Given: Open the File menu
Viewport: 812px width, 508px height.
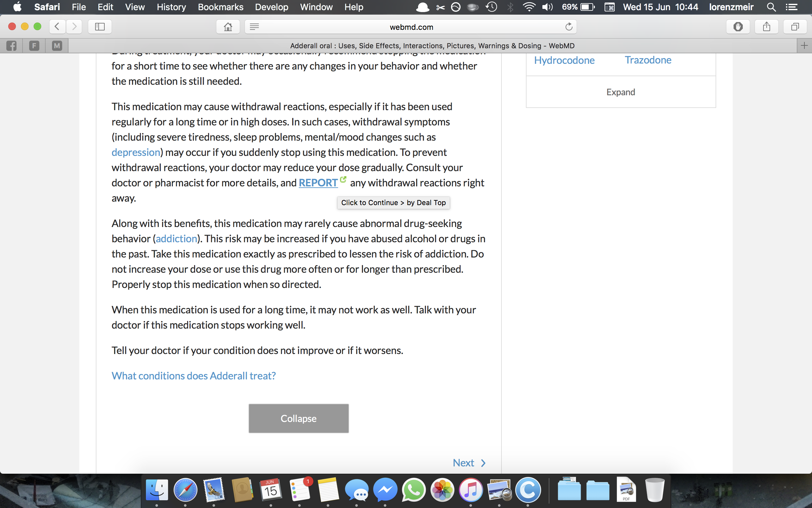Looking at the screenshot, I should tap(79, 7).
